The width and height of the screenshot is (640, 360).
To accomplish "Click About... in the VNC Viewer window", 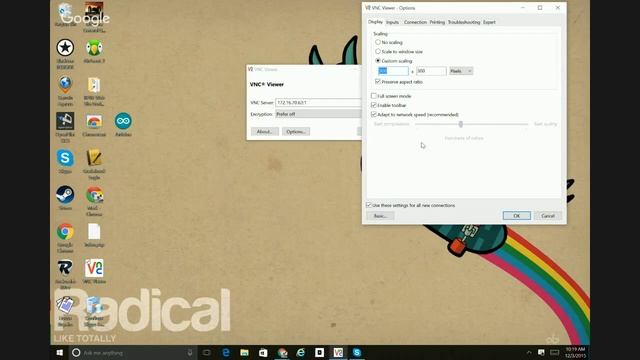I will click(x=264, y=131).
